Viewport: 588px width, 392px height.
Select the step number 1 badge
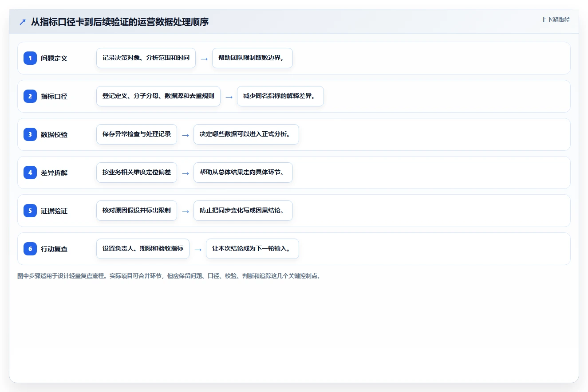pyautogui.click(x=30, y=58)
